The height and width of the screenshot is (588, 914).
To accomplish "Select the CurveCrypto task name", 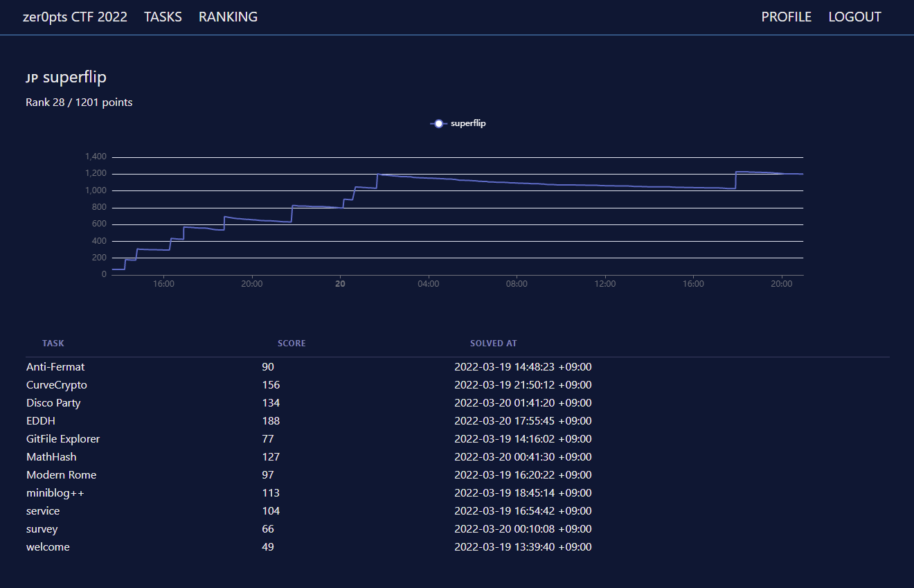I will tap(57, 385).
